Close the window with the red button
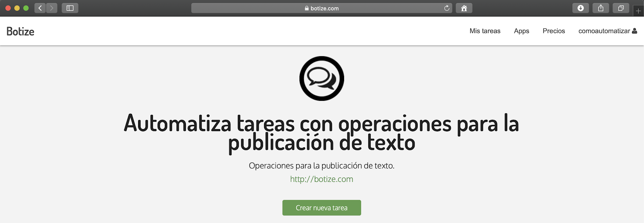644x223 pixels. 8,8
